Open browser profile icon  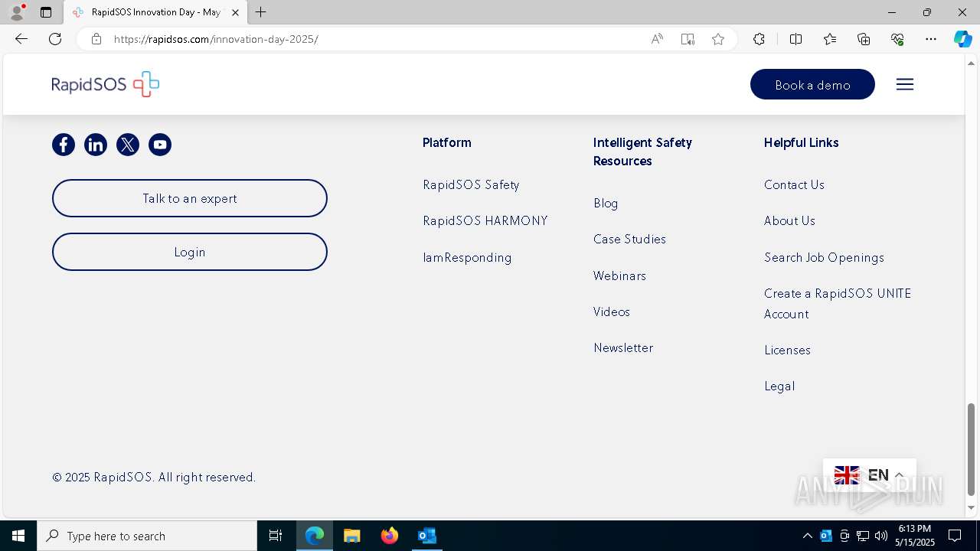pyautogui.click(x=17, y=12)
